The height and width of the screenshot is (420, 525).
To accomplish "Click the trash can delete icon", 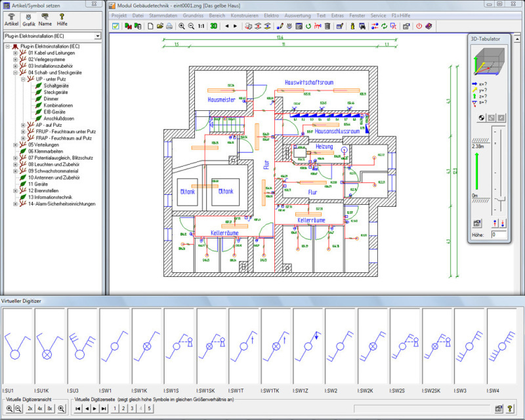I will click(x=327, y=26).
